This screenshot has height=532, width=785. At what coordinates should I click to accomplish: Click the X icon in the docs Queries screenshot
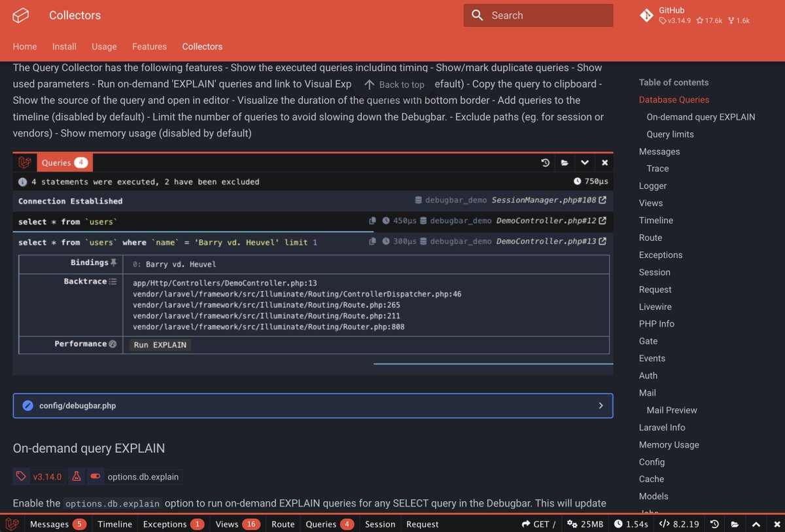(604, 163)
